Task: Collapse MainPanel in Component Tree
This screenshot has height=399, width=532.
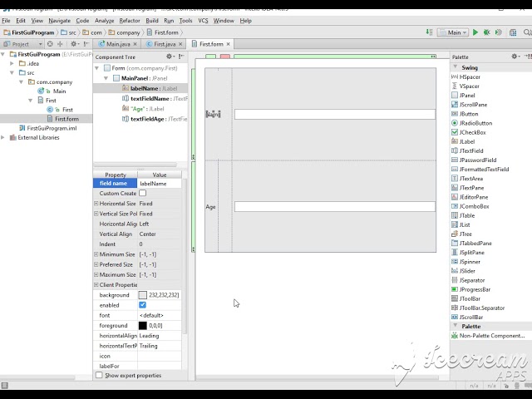Action: click(106, 78)
